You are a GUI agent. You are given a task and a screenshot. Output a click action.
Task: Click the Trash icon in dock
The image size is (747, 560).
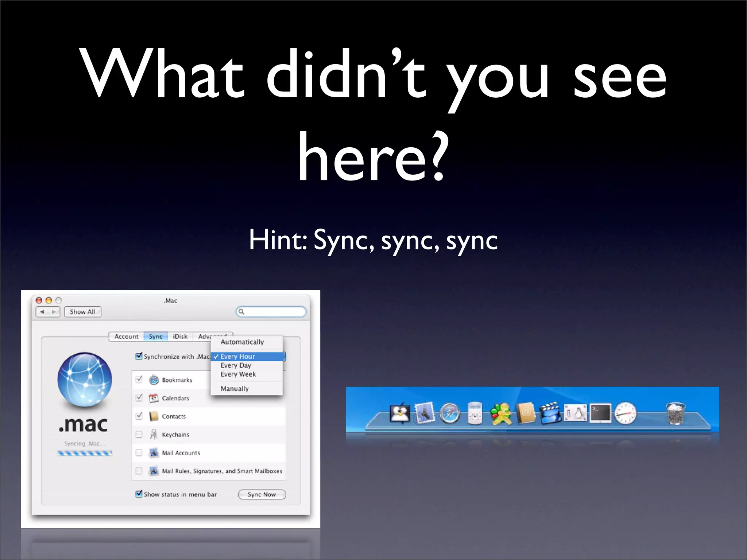(x=676, y=414)
